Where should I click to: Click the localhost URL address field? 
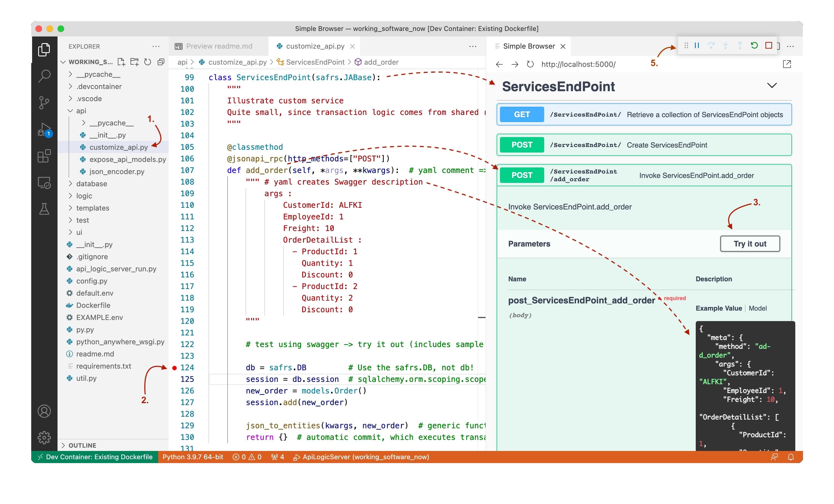coord(578,64)
